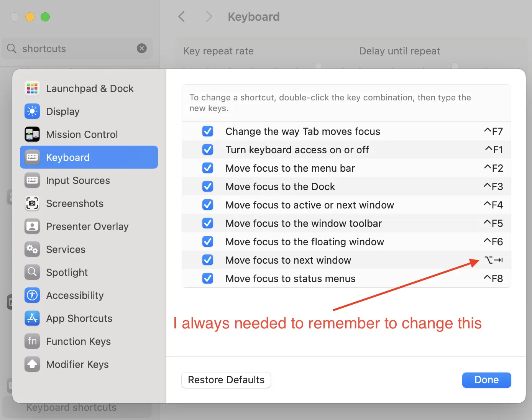Viewport: 532px width, 420px height.
Task: Clear the shortcuts search field
Action: click(142, 48)
